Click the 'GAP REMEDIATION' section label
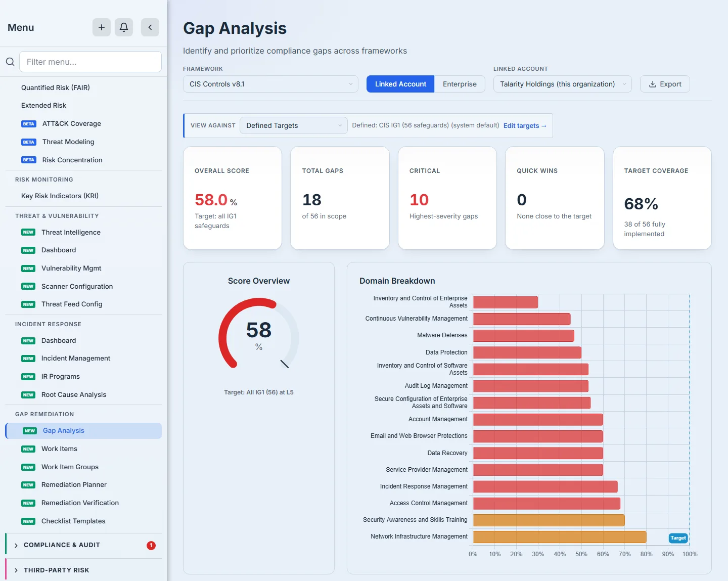Image resolution: width=728 pixels, height=581 pixels. click(44, 414)
